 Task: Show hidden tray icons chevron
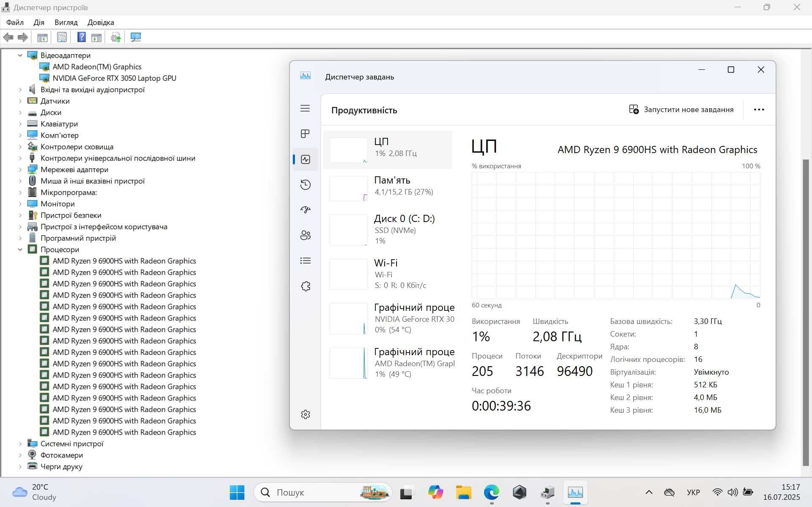pos(649,492)
